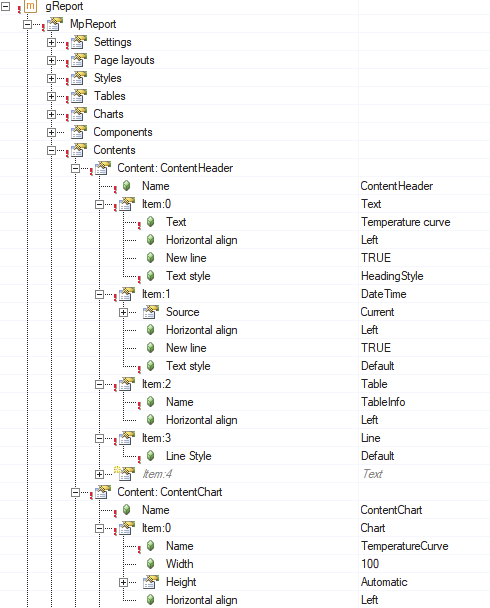Edit the Width value 100
The width and height of the screenshot is (490, 608).
pyautogui.click(x=370, y=564)
